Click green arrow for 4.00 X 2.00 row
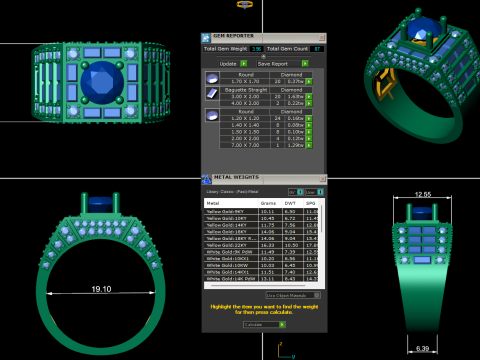 click(x=309, y=103)
